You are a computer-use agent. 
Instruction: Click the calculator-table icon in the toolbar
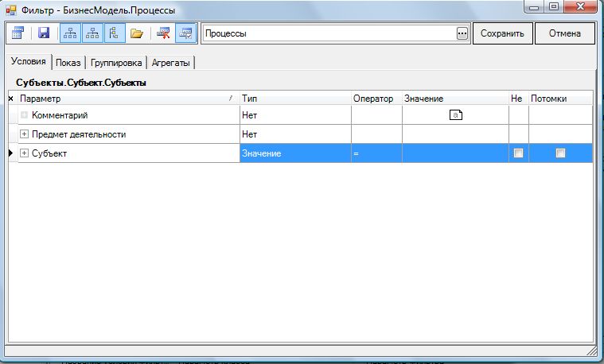coord(18,33)
